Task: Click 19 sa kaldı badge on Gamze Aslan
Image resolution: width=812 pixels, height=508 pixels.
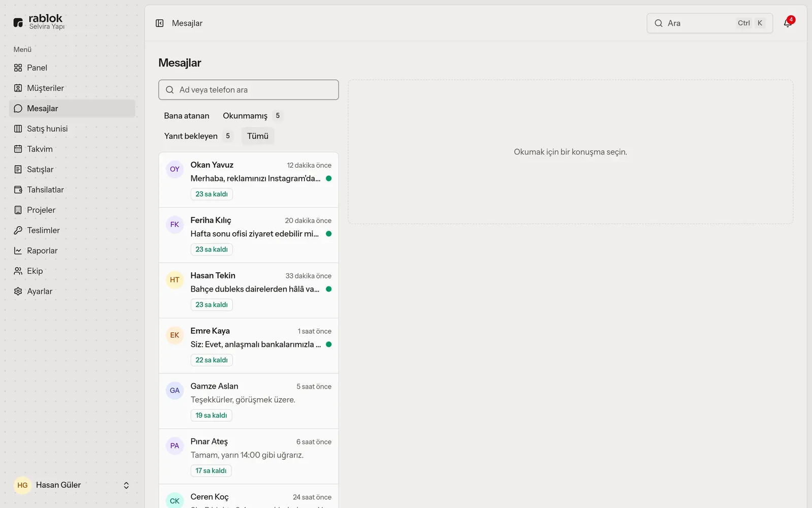Action: (x=211, y=416)
